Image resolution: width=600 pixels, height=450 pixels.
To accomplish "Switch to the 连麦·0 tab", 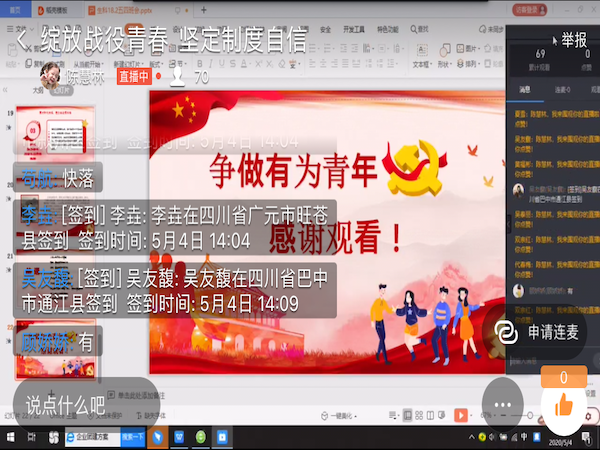I will [x=562, y=90].
